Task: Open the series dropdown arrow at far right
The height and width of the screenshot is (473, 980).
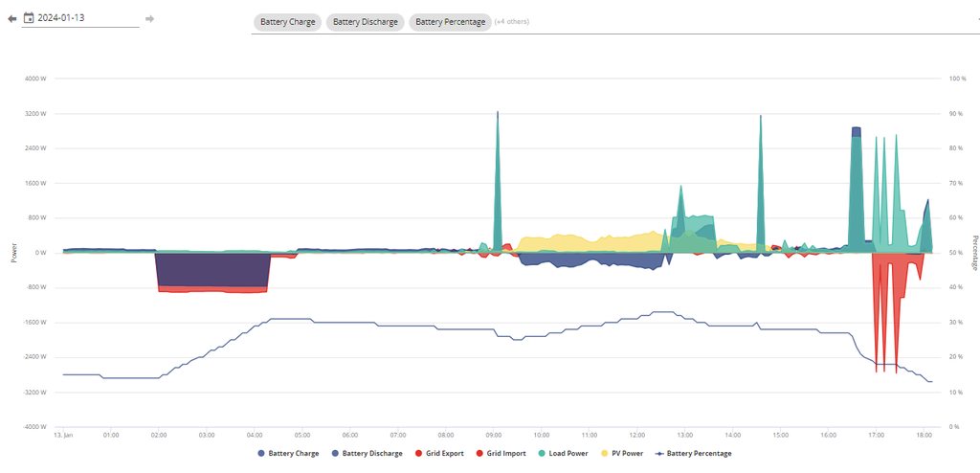Action: 976,21
